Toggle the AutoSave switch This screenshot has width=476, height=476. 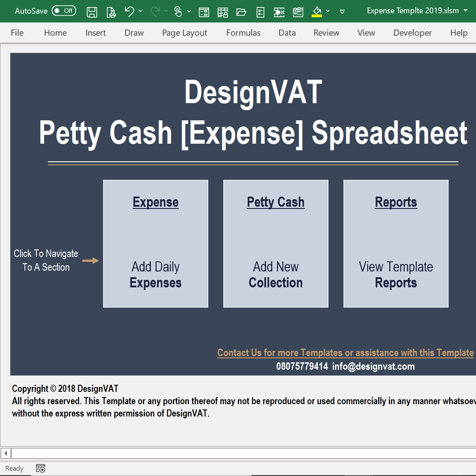(x=64, y=11)
